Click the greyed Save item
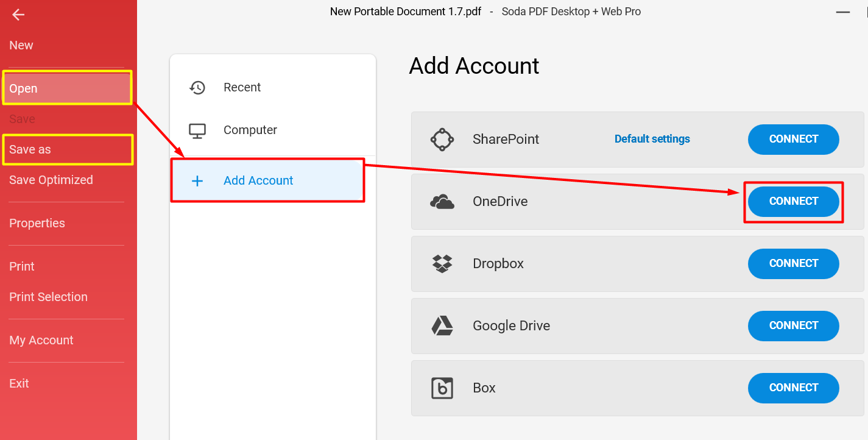 click(22, 119)
